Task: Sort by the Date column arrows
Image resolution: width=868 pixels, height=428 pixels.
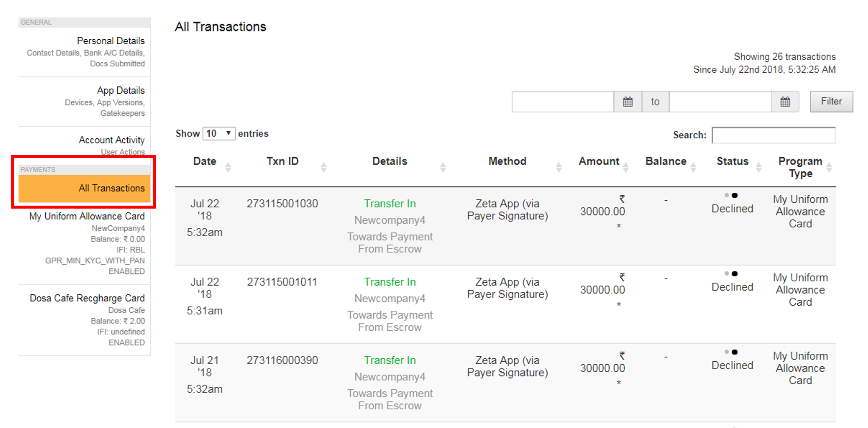Action: (x=228, y=167)
